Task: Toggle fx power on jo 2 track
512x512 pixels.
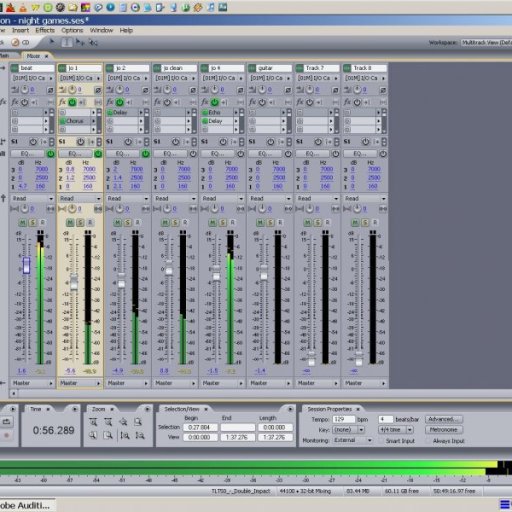Action: (x=120, y=102)
